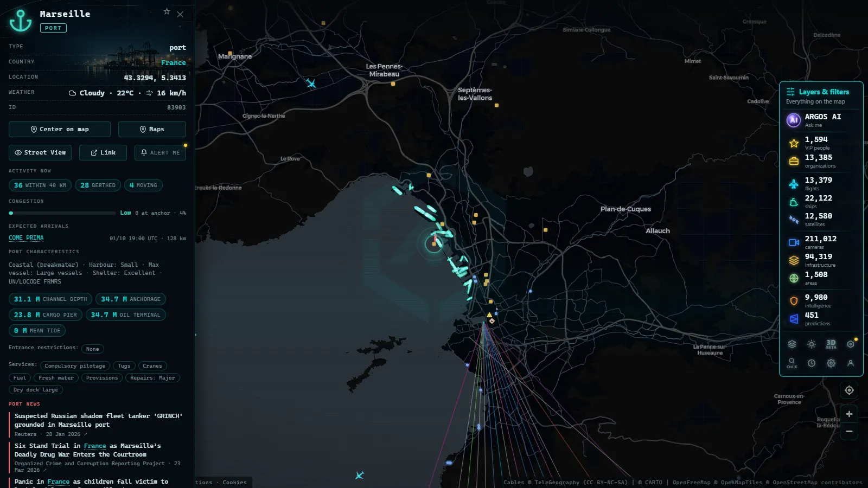Click the Marseille port marker on the map

pos(434,243)
